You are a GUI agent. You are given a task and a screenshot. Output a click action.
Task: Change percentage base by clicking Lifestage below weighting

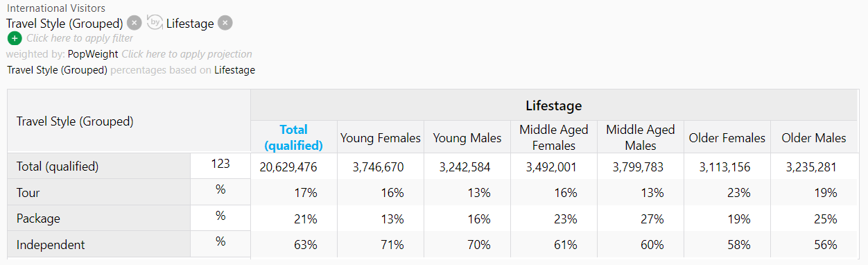pos(234,70)
